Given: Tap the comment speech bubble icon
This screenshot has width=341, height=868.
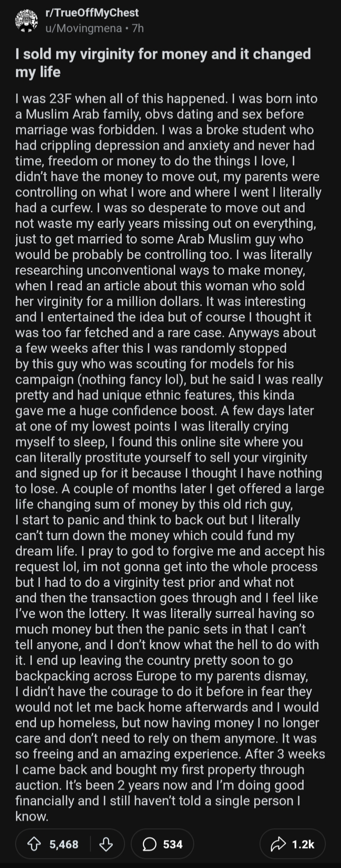Looking at the screenshot, I should click(150, 844).
